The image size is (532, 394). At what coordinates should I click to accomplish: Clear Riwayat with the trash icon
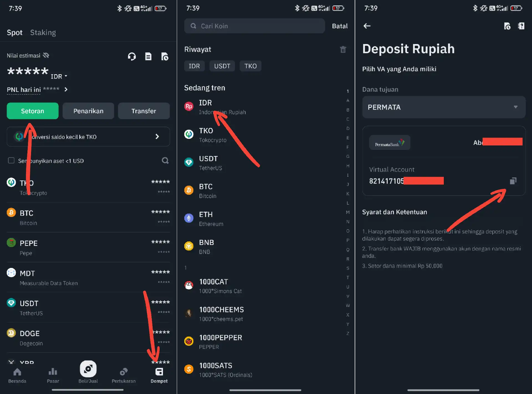pyautogui.click(x=343, y=49)
